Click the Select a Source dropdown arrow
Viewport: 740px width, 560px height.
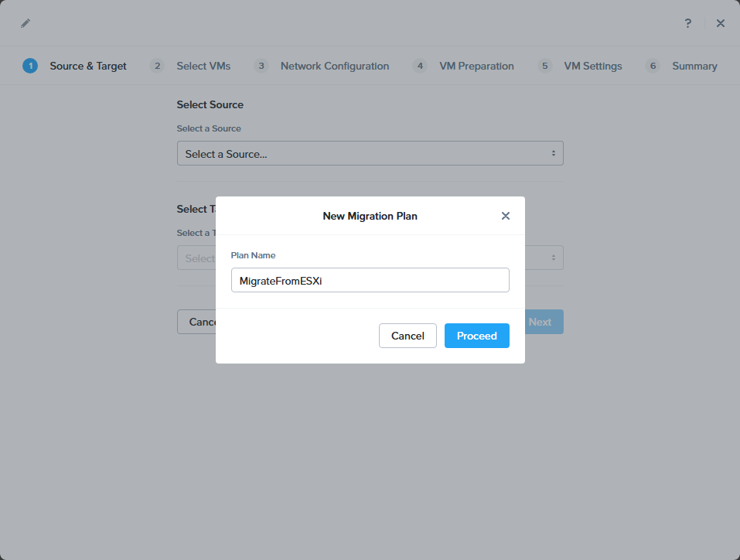(x=554, y=153)
